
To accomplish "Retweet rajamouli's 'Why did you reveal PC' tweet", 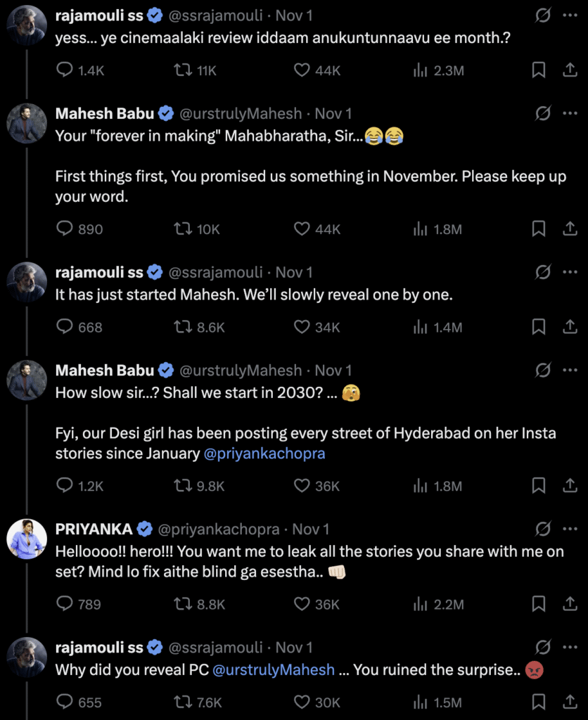I will coord(184,702).
